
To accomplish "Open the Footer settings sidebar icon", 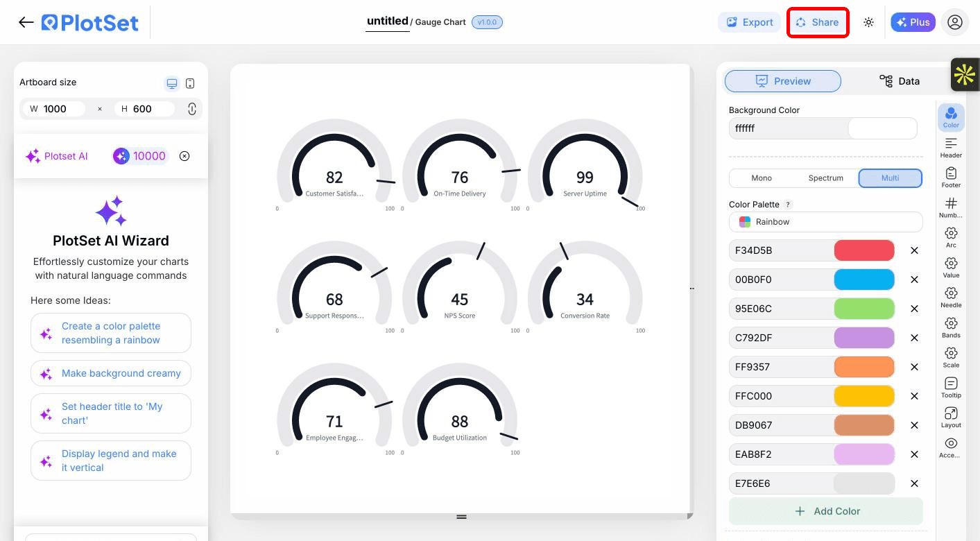I will [x=951, y=177].
